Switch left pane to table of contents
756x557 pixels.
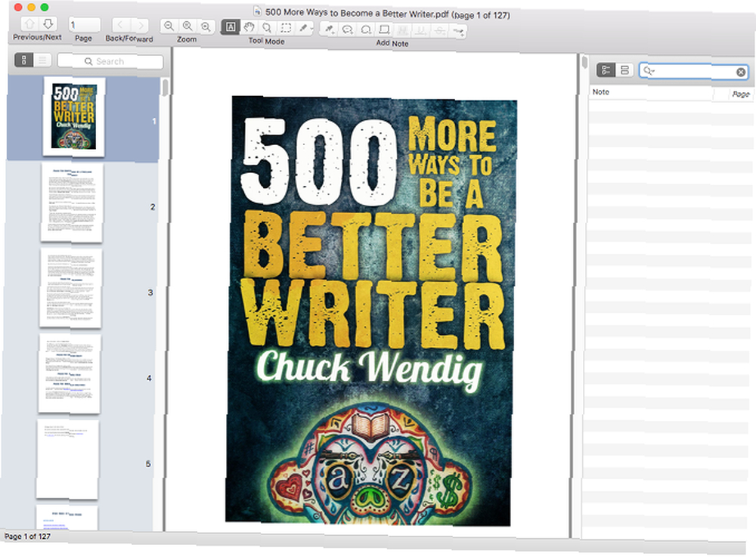click(x=42, y=60)
